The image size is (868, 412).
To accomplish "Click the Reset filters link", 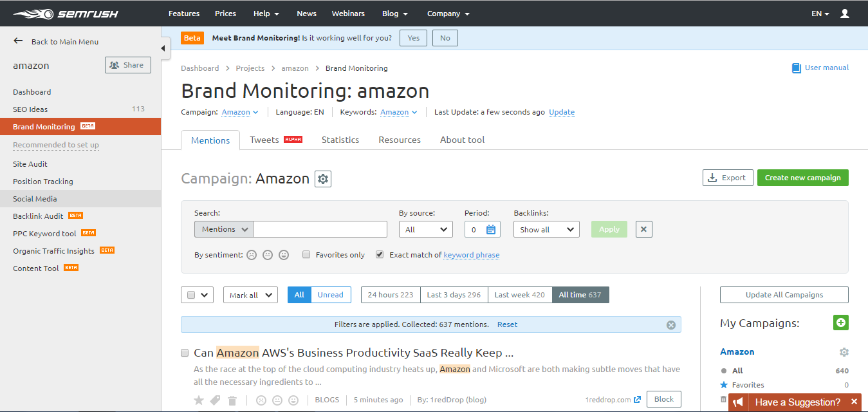I will (x=507, y=324).
